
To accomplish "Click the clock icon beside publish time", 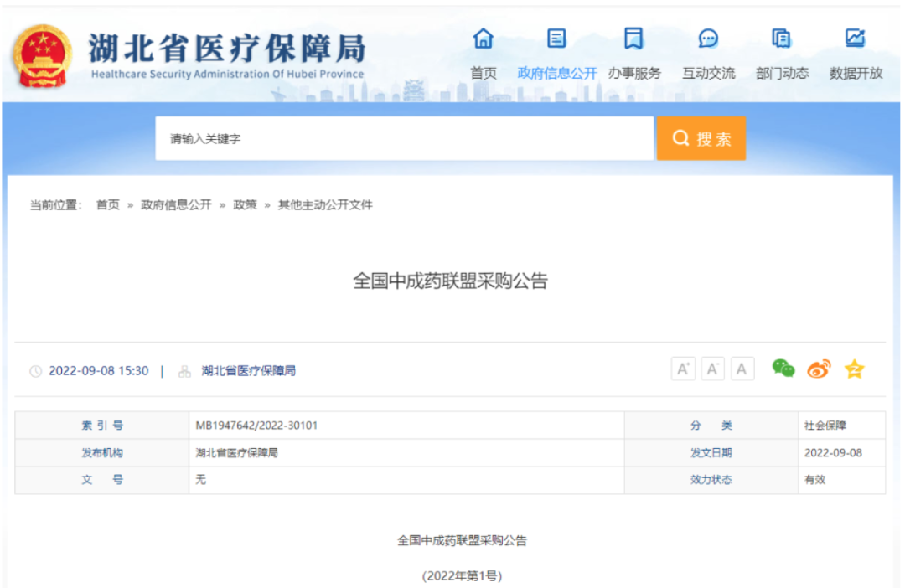I will click(36, 372).
